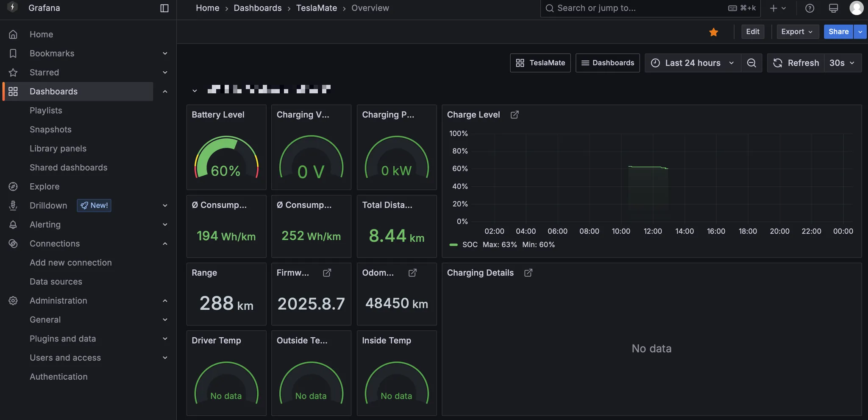Screen dimensions: 868x420
Task: Open the plus New menu
Action: click(778, 8)
